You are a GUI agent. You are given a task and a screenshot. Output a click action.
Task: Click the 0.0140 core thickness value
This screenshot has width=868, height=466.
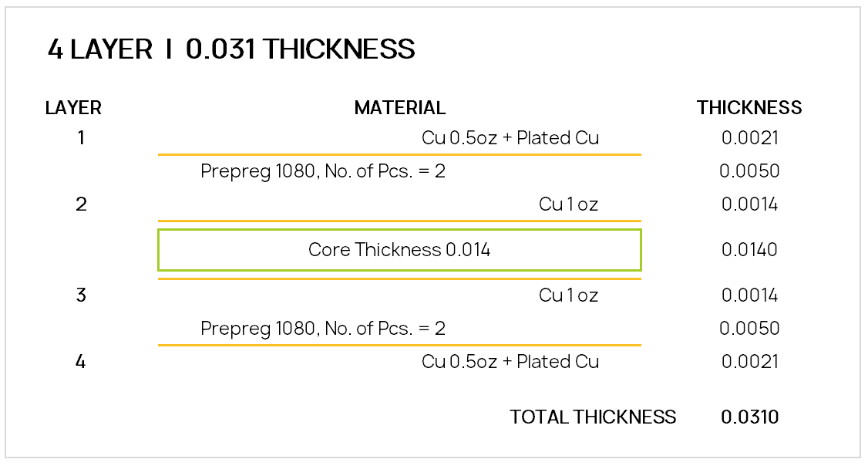pos(749,250)
